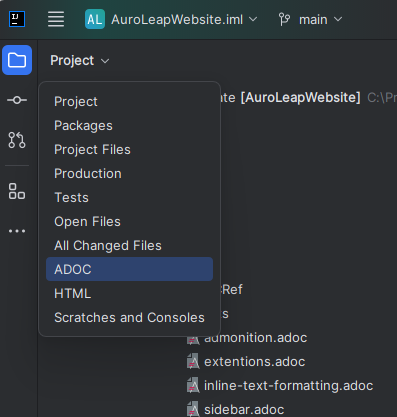
Task: Select the HTML scope
Action: [129, 294]
